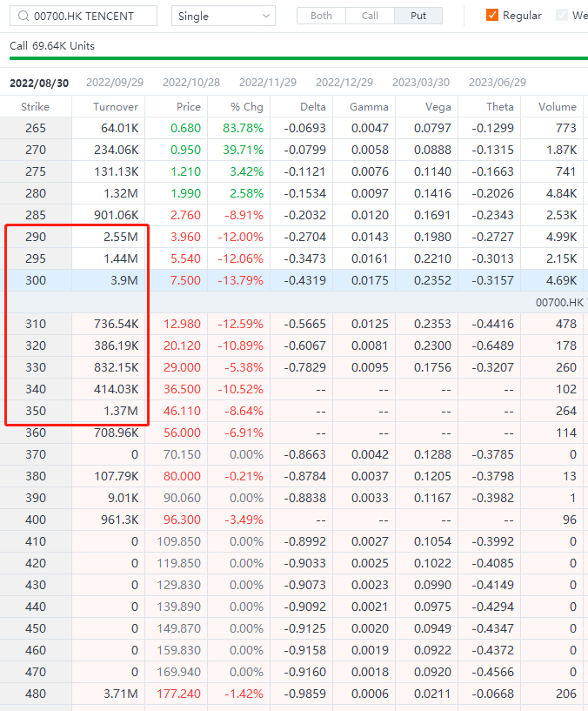The height and width of the screenshot is (711, 588).
Task: Select the 275 strike row
Action: 294,171
